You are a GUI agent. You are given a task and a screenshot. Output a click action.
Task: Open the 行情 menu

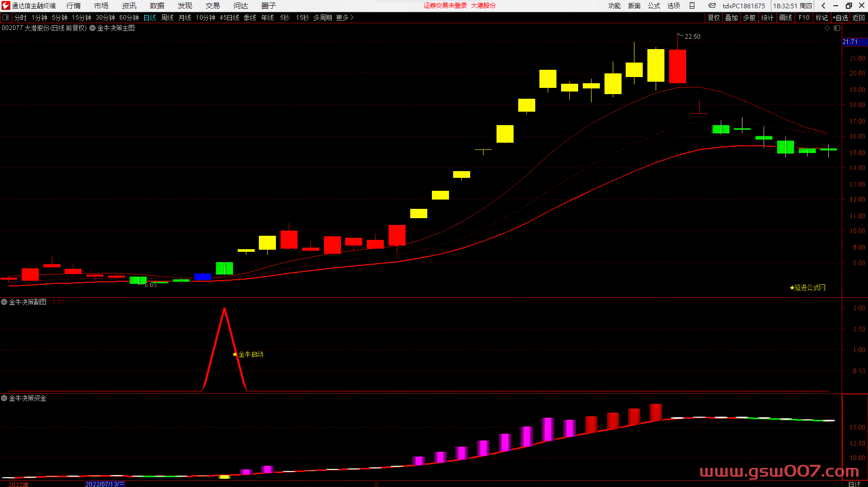pyautogui.click(x=73, y=6)
